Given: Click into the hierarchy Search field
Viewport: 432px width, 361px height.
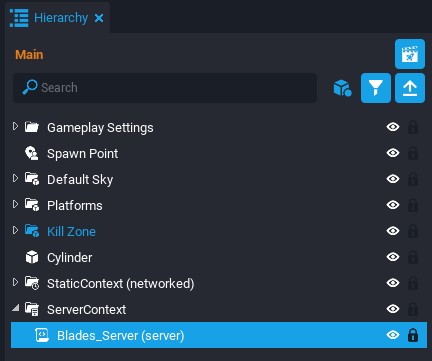Looking at the screenshot, I should point(165,88).
